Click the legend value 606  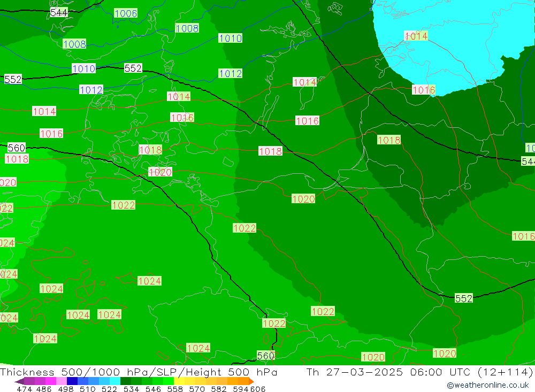[x=258, y=389]
